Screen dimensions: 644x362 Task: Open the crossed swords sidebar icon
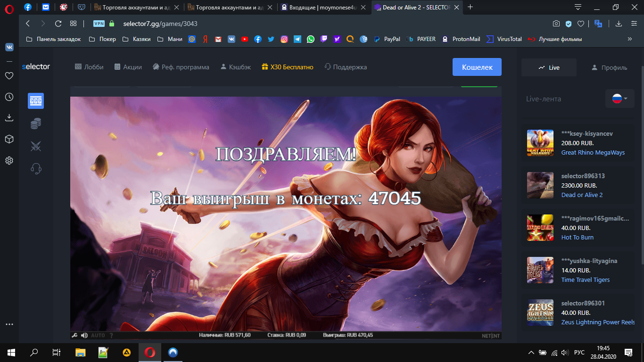[x=36, y=146]
